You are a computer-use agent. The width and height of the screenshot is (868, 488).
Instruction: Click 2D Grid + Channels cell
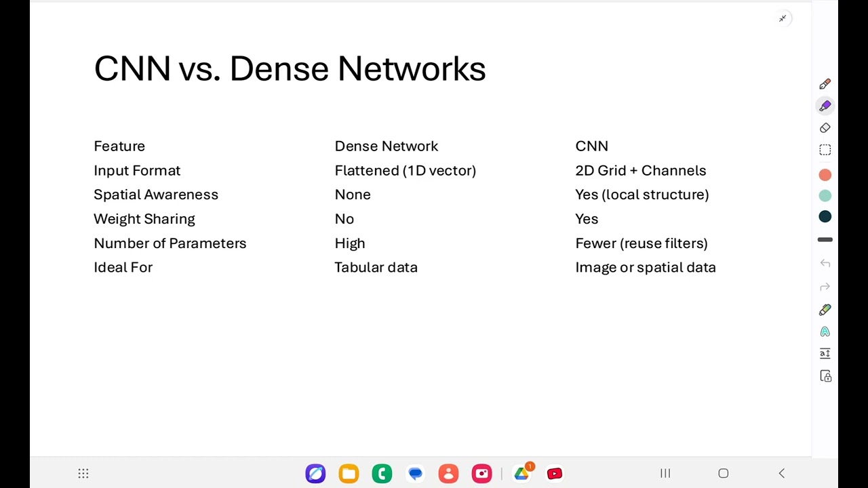[x=641, y=170]
